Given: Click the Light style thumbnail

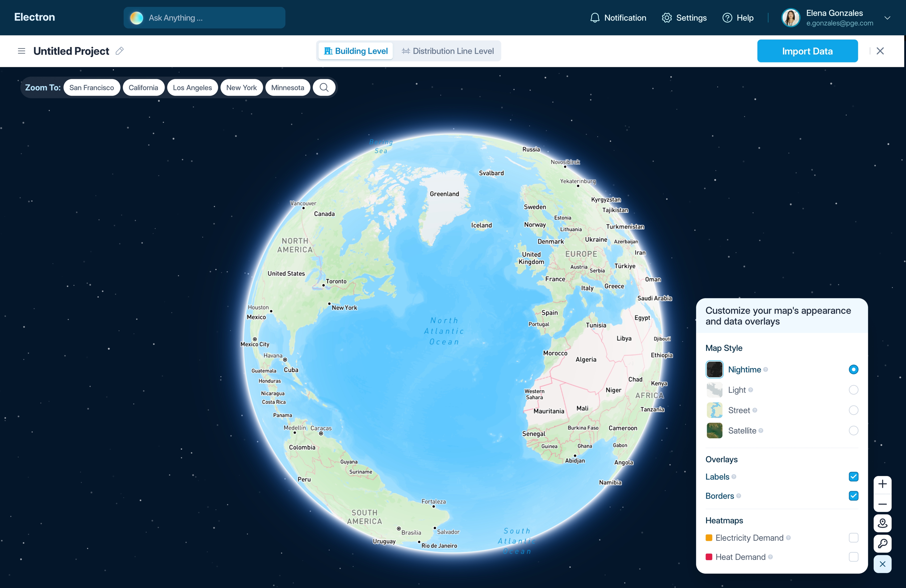Looking at the screenshot, I should pyautogui.click(x=714, y=390).
